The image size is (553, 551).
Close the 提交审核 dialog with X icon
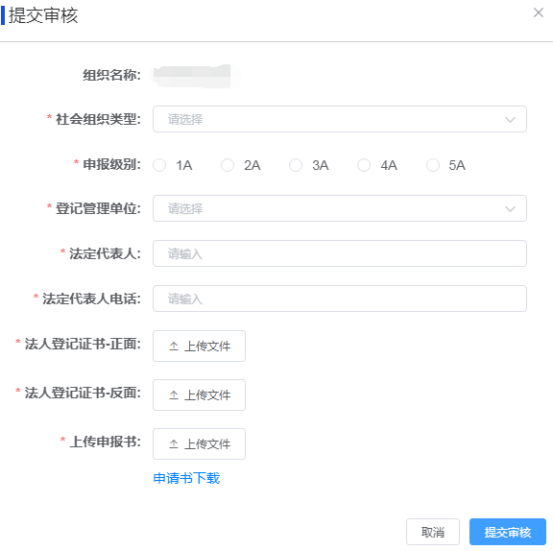pos(538,13)
